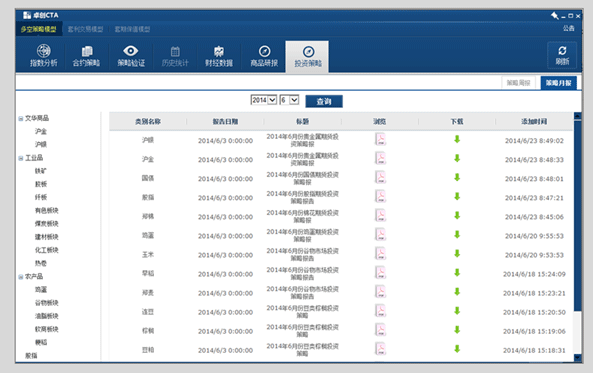The width and height of the screenshot is (593, 373).
Task: Open the 财经数据 toolbar icon
Action: (x=219, y=56)
